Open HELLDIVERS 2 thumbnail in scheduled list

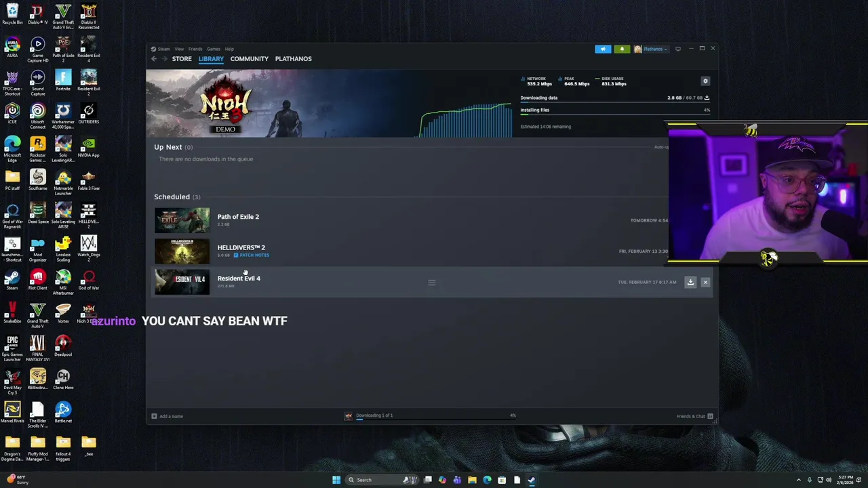click(182, 251)
